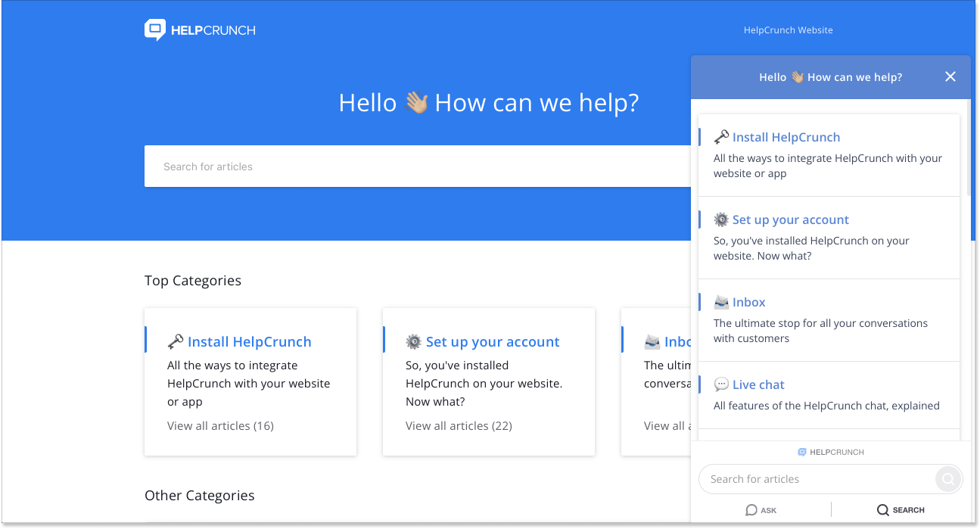The width and height of the screenshot is (980, 529).
Task: View all articles (16) link
Action: [x=220, y=426]
